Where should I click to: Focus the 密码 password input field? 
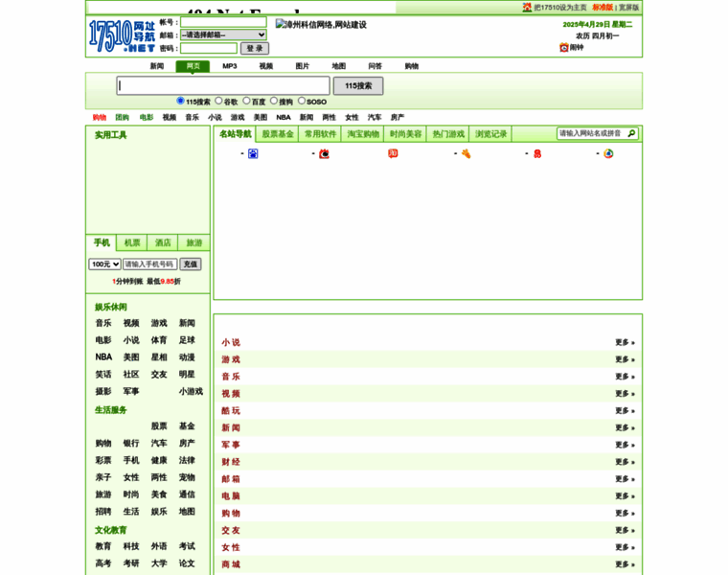point(209,48)
